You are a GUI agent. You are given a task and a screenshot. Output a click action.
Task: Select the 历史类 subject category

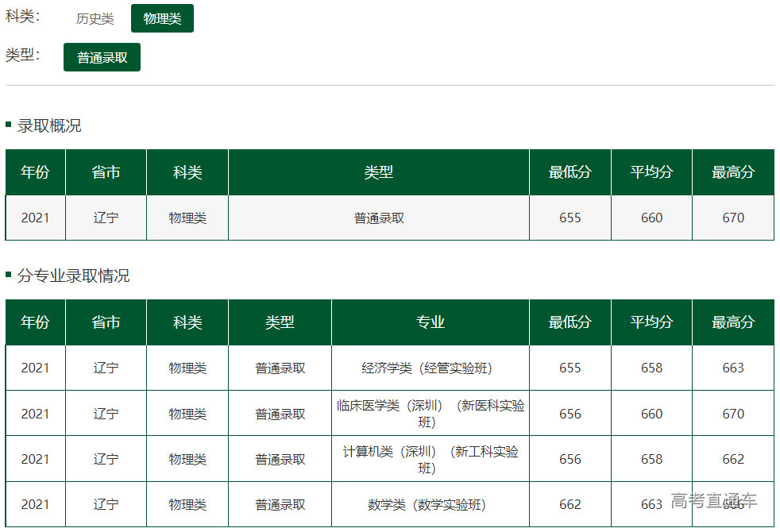[x=95, y=19]
